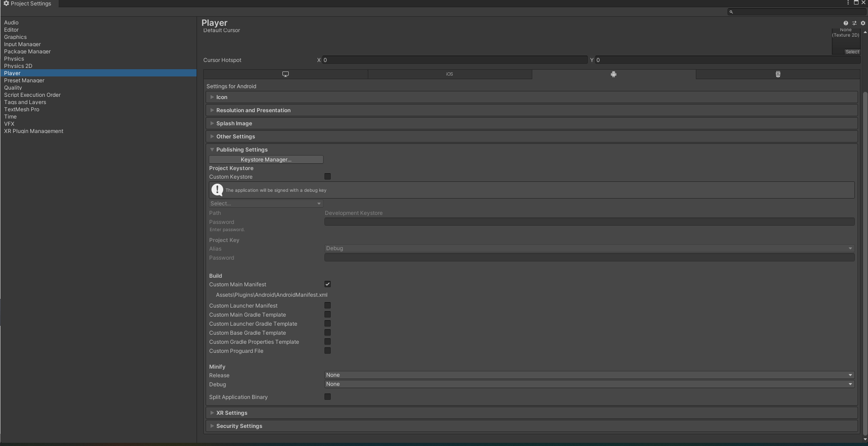Select Quality in the settings list
Image resolution: width=868 pixels, height=446 pixels.
click(x=13, y=88)
